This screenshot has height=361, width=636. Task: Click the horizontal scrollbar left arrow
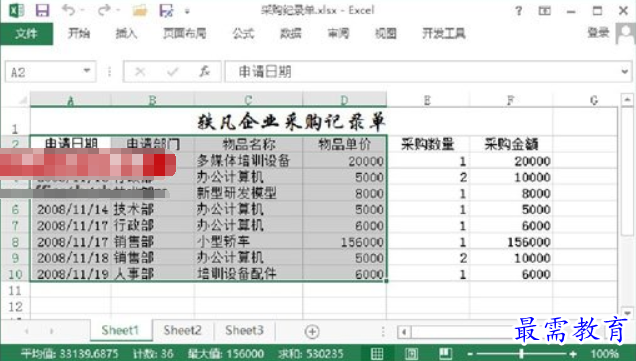tap(404, 332)
